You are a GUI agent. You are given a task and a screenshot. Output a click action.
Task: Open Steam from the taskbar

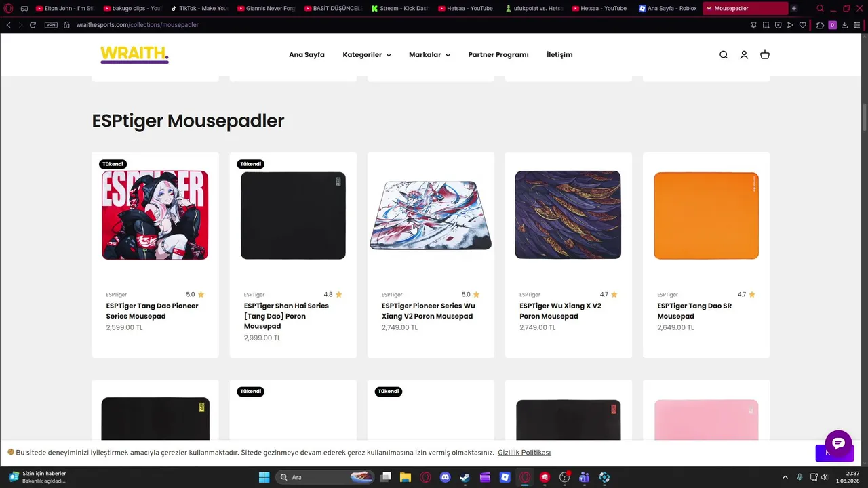[465, 477]
